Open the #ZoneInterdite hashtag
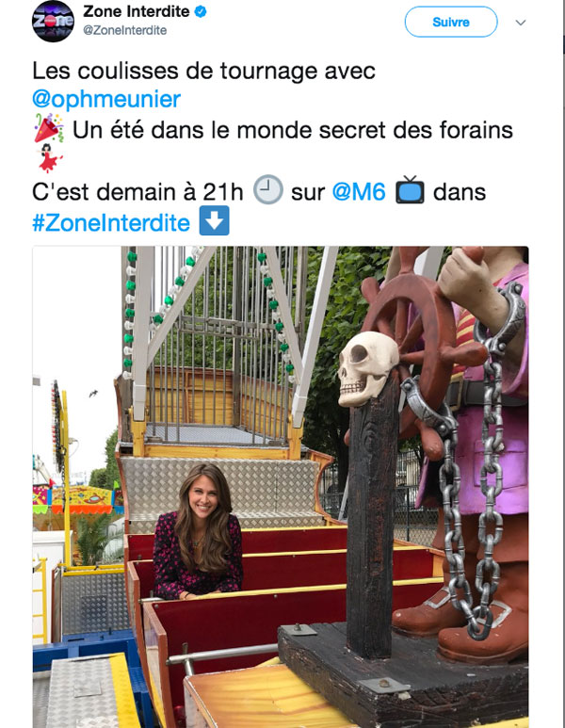 [111, 222]
